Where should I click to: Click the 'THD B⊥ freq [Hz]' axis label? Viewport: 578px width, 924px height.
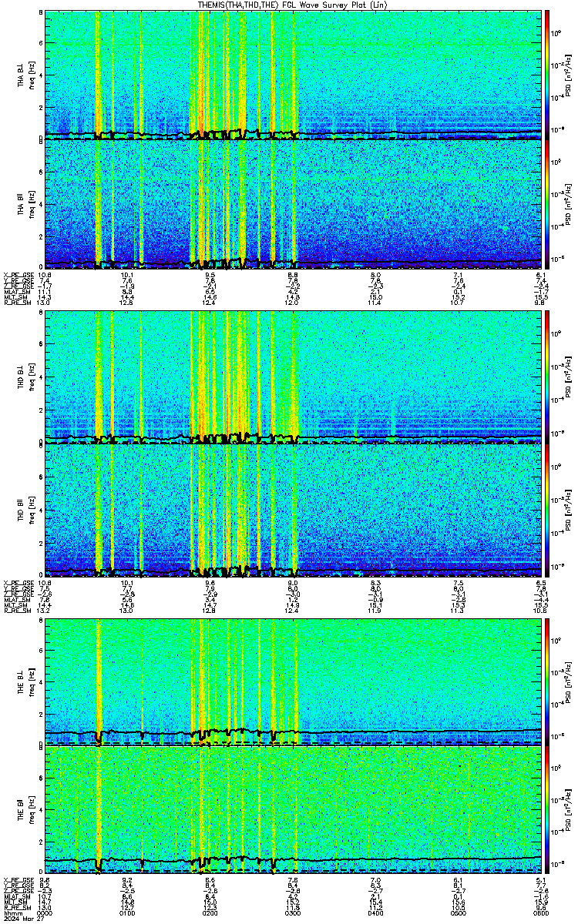click(x=26, y=379)
